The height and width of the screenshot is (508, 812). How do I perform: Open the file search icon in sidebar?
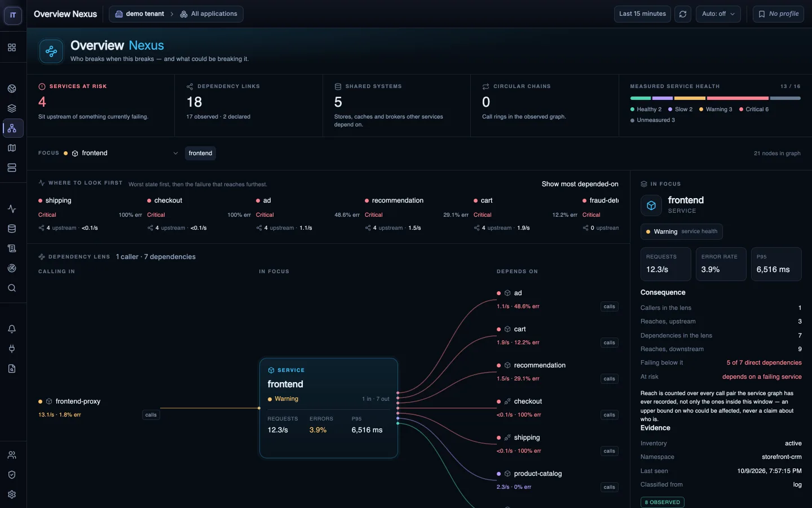pyautogui.click(x=12, y=369)
